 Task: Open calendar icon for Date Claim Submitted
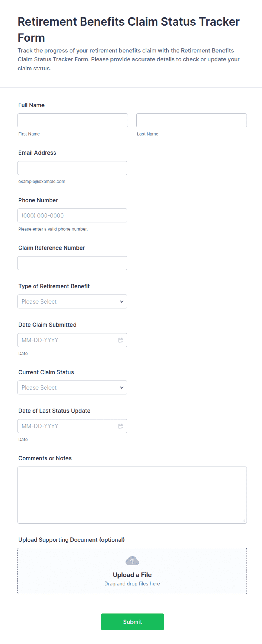pyautogui.click(x=121, y=340)
